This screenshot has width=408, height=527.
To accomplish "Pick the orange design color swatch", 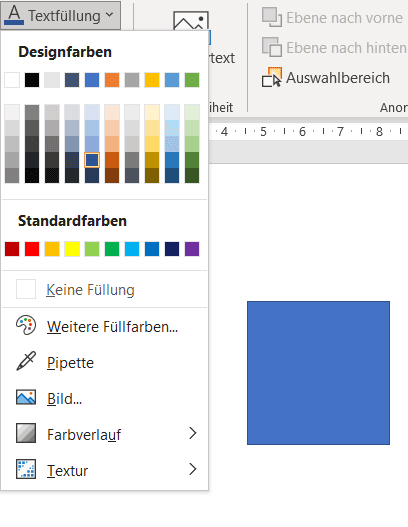I will coord(112,80).
